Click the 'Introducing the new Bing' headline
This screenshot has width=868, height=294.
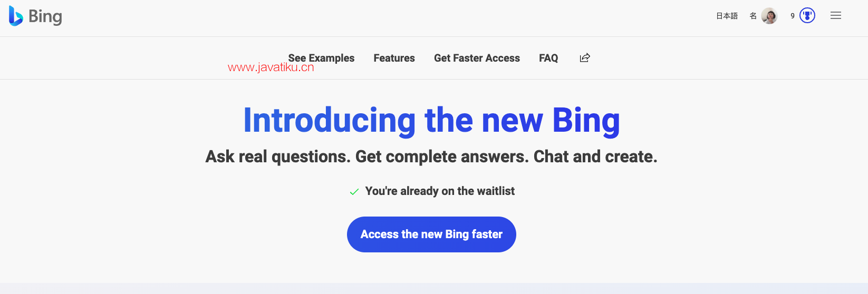pyautogui.click(x=431, y=121)
